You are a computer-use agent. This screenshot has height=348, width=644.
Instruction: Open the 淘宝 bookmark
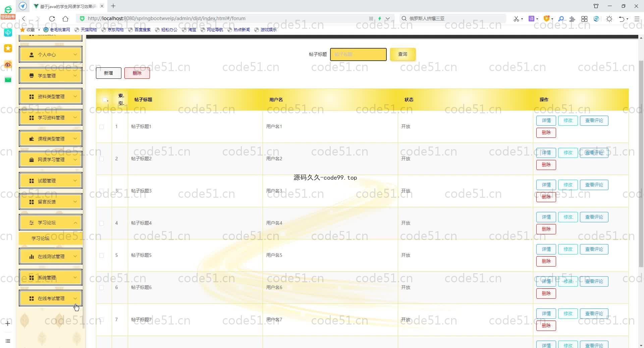point(189,30)
